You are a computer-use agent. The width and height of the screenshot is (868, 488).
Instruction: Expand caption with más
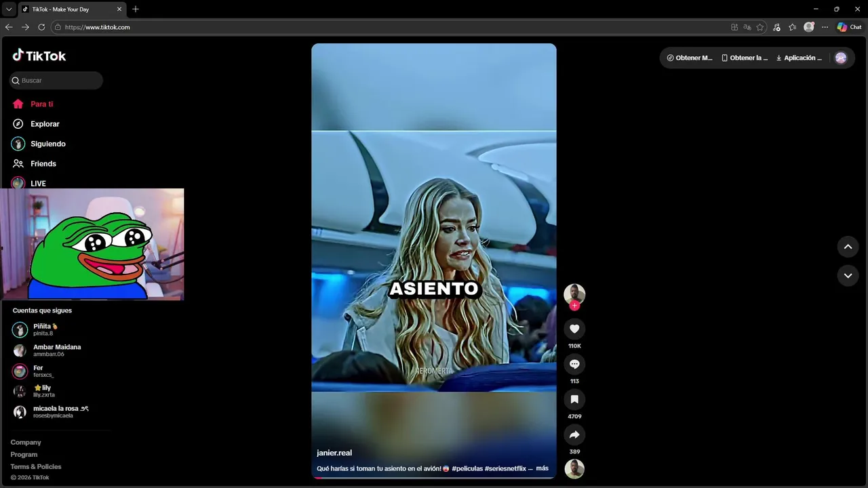pyautogui.click(x=542, y=468)
